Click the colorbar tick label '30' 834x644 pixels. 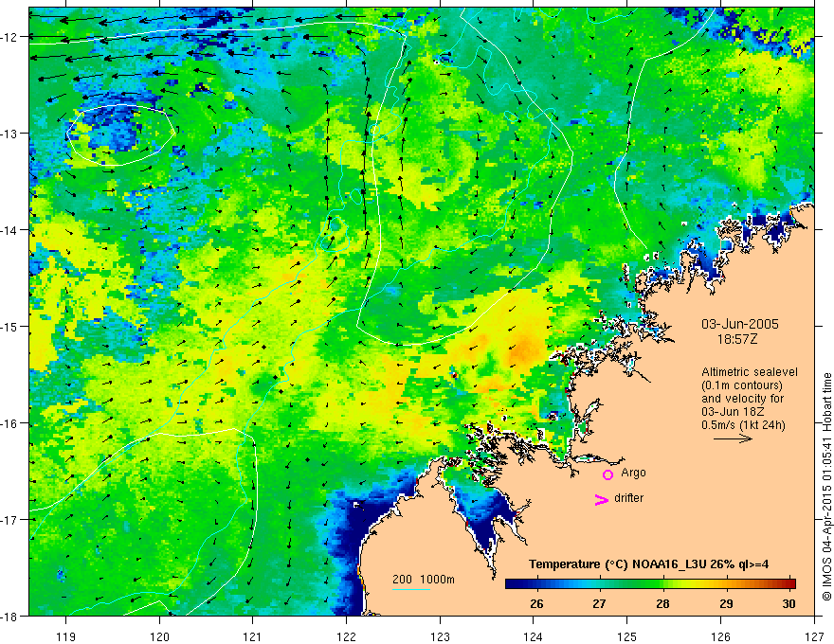[x=789, y=603]
